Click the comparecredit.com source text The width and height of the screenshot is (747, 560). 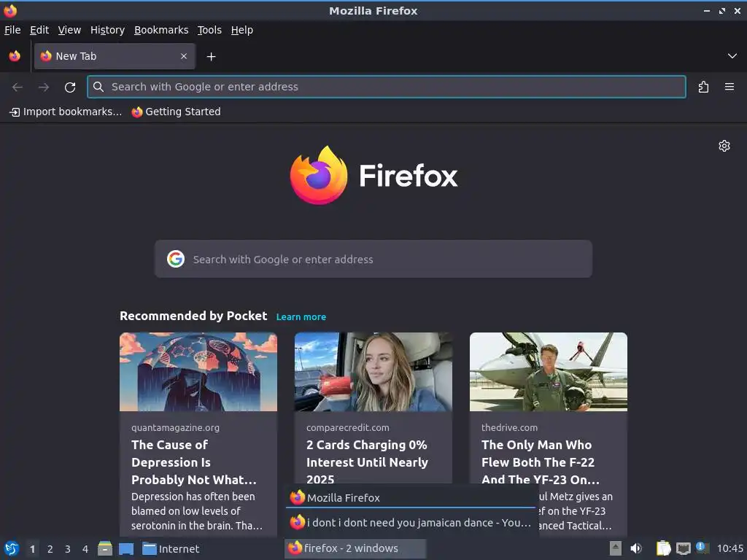point(348,427)
